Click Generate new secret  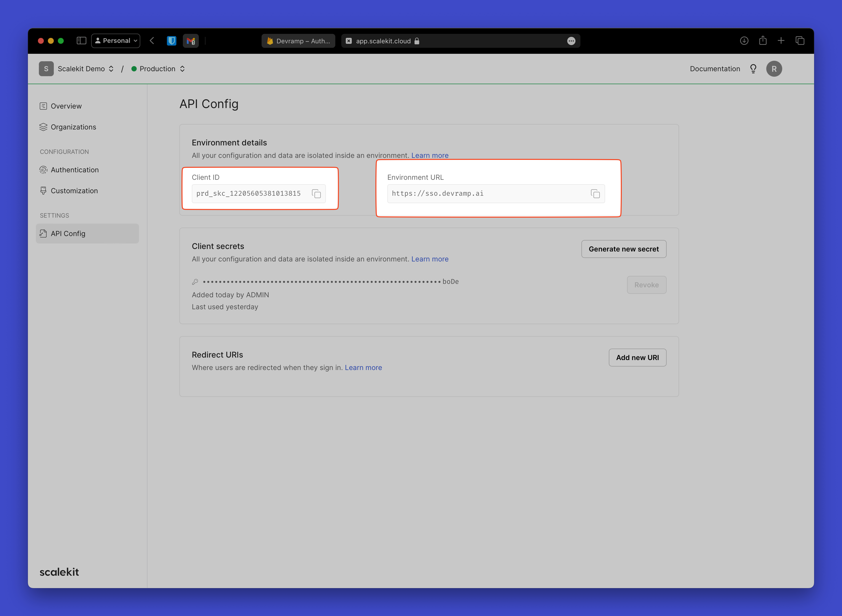623,249
